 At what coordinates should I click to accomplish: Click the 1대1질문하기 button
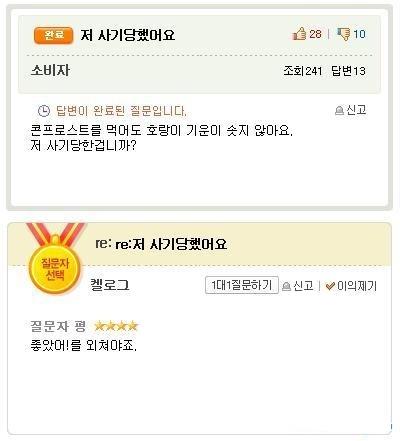[x=242, y=285]
